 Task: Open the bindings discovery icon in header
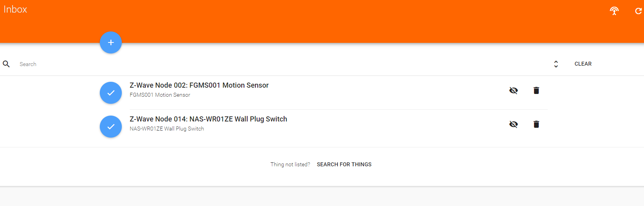click(614, 11)
